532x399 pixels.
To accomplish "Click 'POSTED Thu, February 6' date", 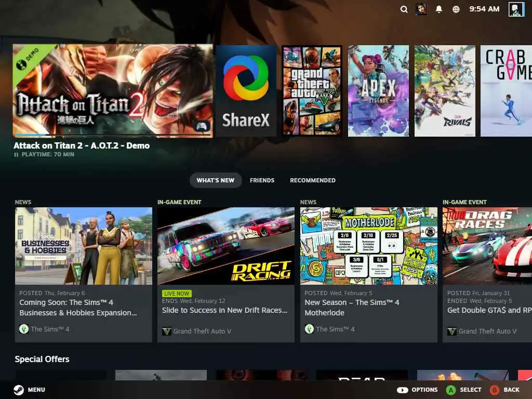I will coord(52,293).
